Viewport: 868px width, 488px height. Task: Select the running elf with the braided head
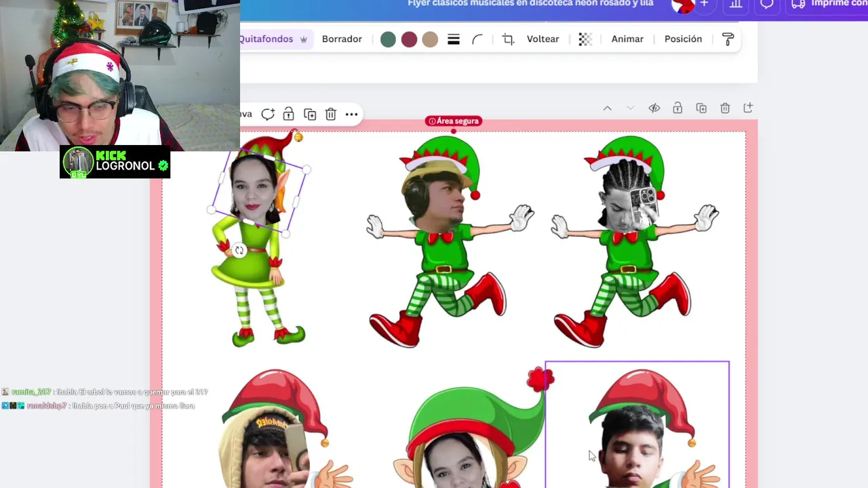pyautogui.click(x=635, y=241)
